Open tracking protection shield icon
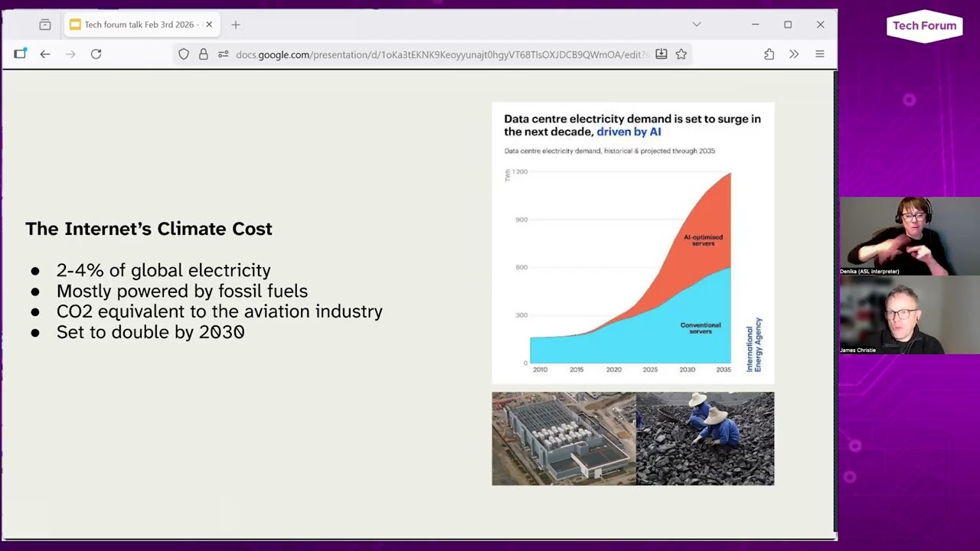This screenshot has width=980, height=551. tap(184, 54)
